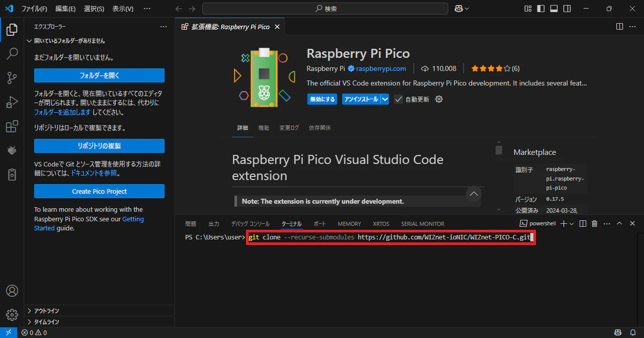Click split editor right icon
The height and width of the screenshot is (338, 644).
(619, 27)
